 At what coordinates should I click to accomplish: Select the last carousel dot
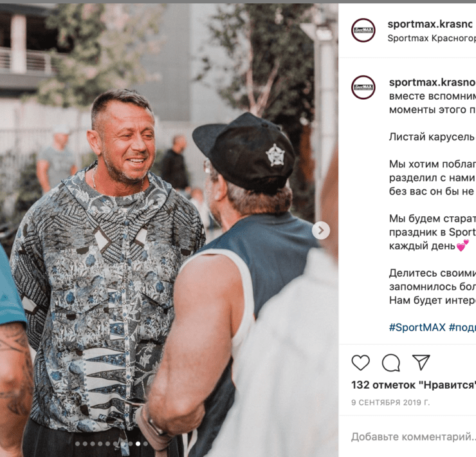(x=146, y=443)
